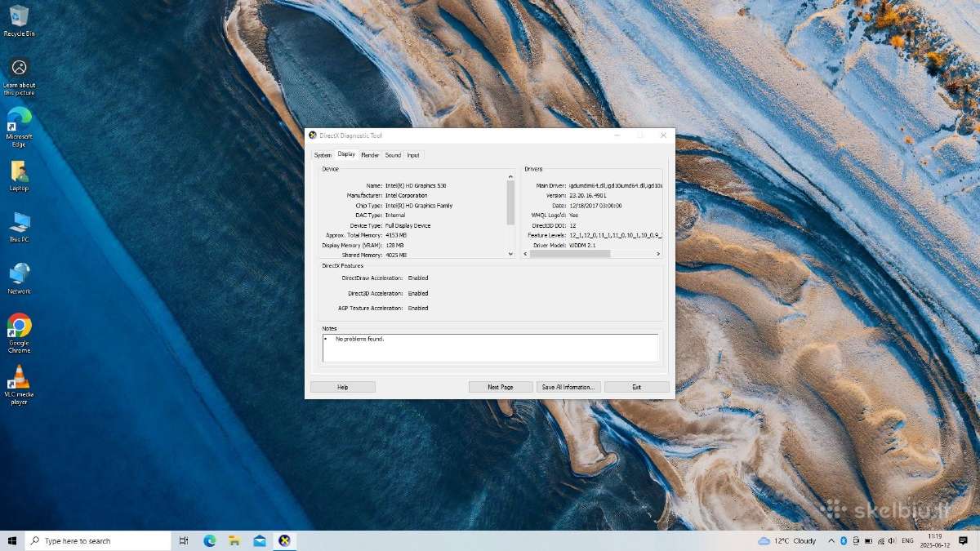Check the battery status tray icon
This screenshot has width=980, height=551.
click(x=867, y=540)
